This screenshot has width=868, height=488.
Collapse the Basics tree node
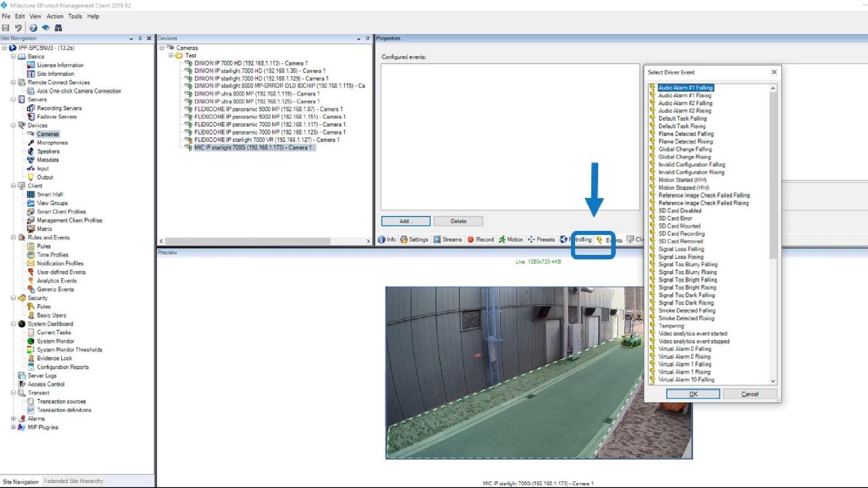pyautogui.click(x=14, y=56)
